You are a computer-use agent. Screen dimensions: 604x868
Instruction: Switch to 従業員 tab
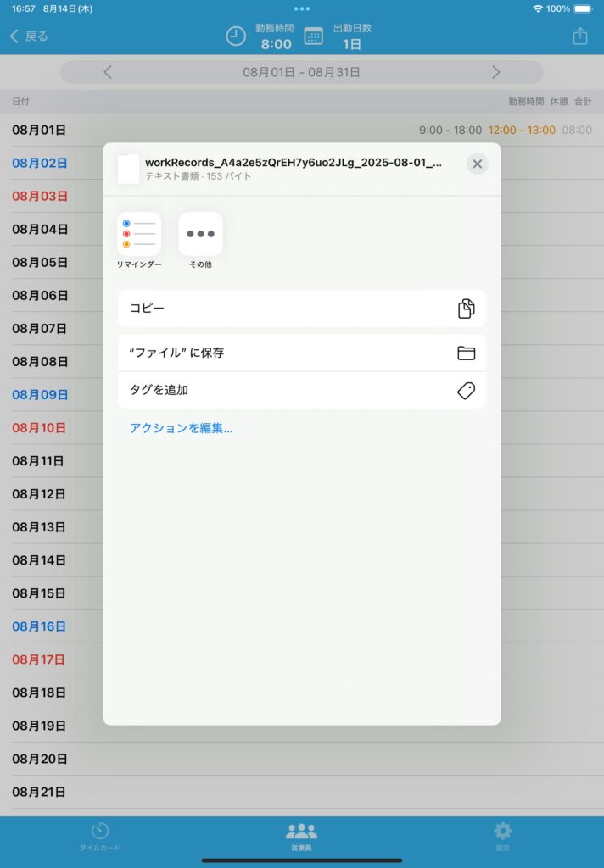[301, 836]
